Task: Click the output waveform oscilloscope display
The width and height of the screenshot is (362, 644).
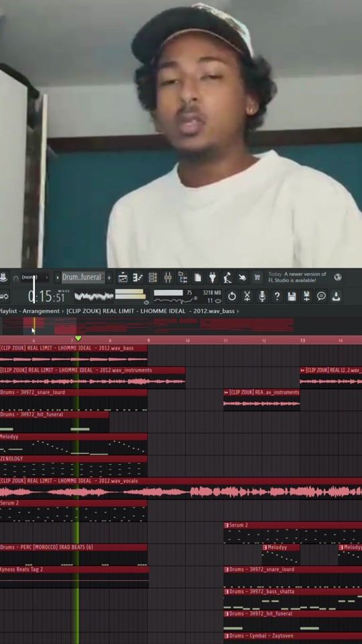Action: pos(94,296)
